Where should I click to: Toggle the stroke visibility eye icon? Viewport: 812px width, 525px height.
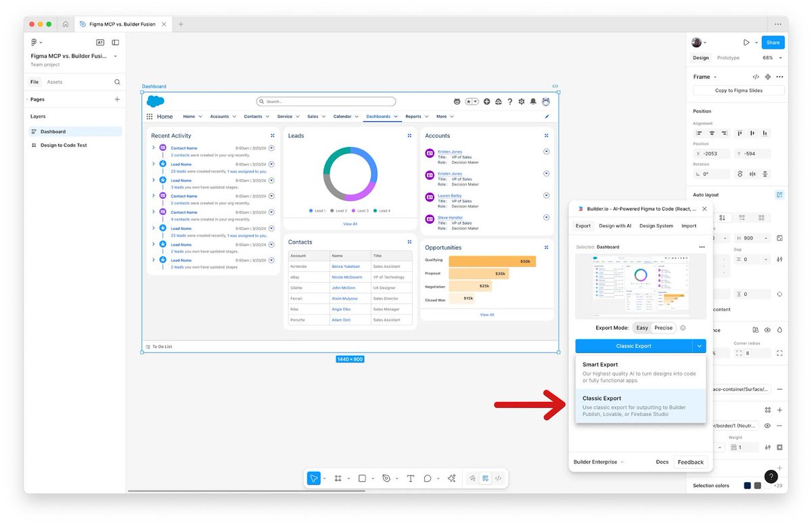point(767,426)
